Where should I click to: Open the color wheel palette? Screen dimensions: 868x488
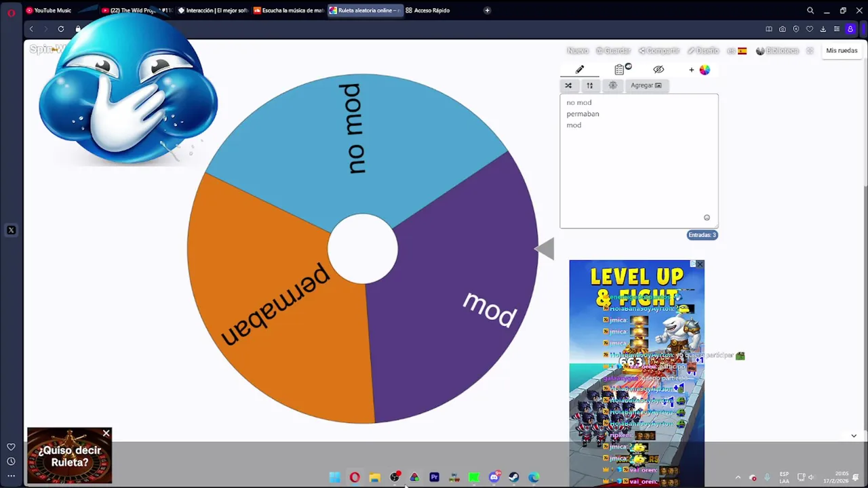(x=705, y=70)
